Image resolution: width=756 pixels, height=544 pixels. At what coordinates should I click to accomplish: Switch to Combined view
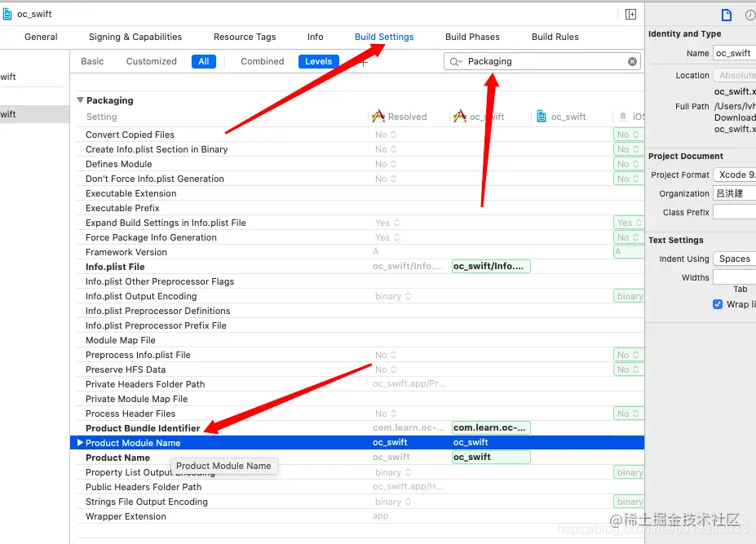tap(263, 61)
